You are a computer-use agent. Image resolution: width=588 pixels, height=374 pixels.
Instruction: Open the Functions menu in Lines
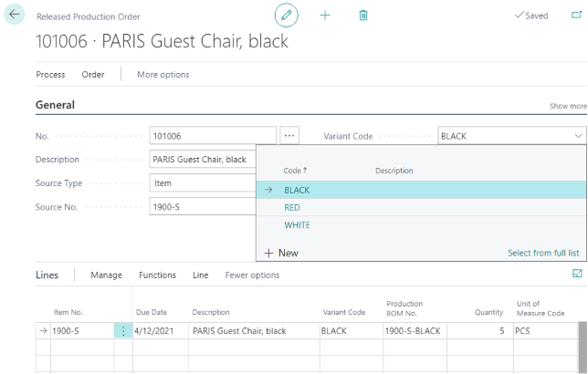point(157,275)
